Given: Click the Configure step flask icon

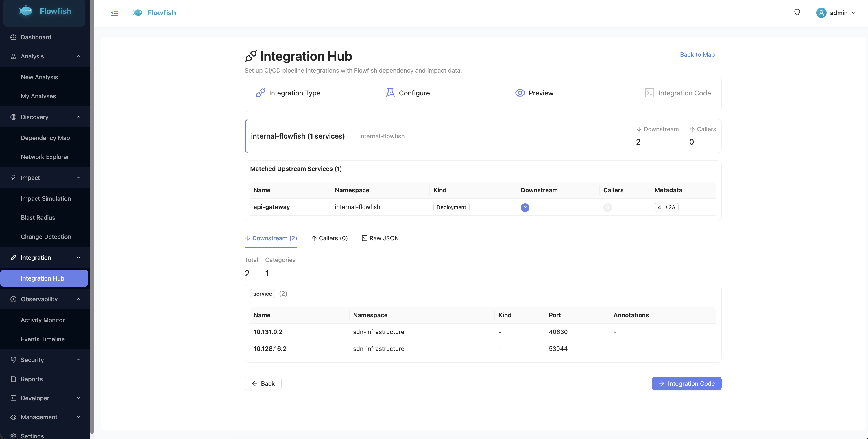Looking at the screenshot, I should point(390,93).
